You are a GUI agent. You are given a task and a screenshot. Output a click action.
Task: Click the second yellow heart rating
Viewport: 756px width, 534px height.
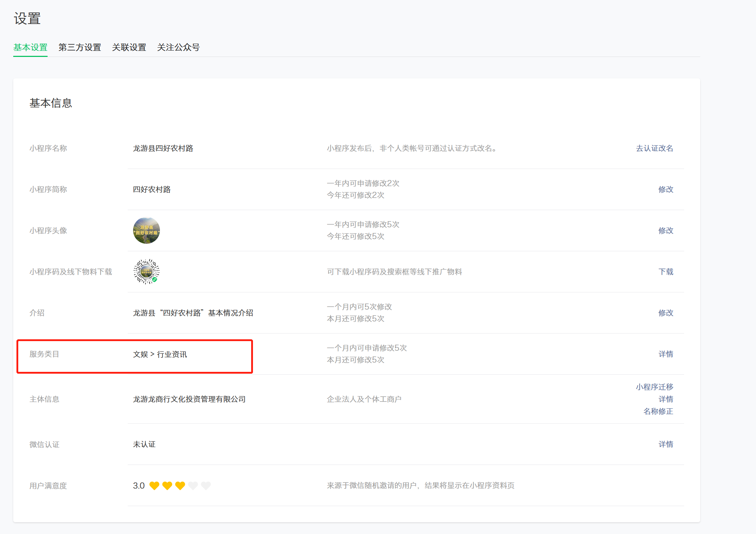pyautogui.click(x=167, y=486)
